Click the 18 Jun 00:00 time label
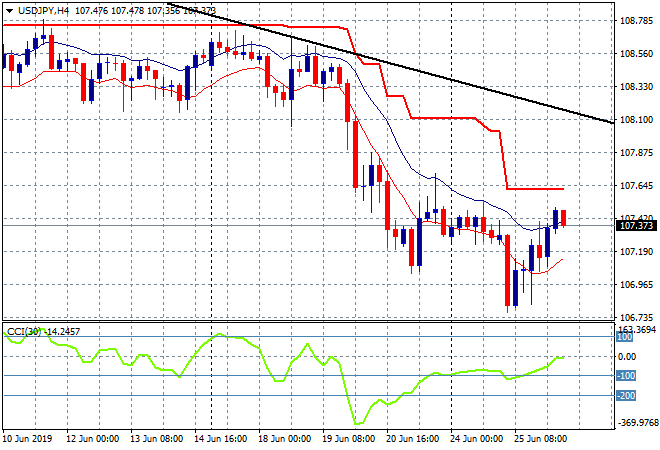This screenshot has height=450, width=660. pos(285,439)
